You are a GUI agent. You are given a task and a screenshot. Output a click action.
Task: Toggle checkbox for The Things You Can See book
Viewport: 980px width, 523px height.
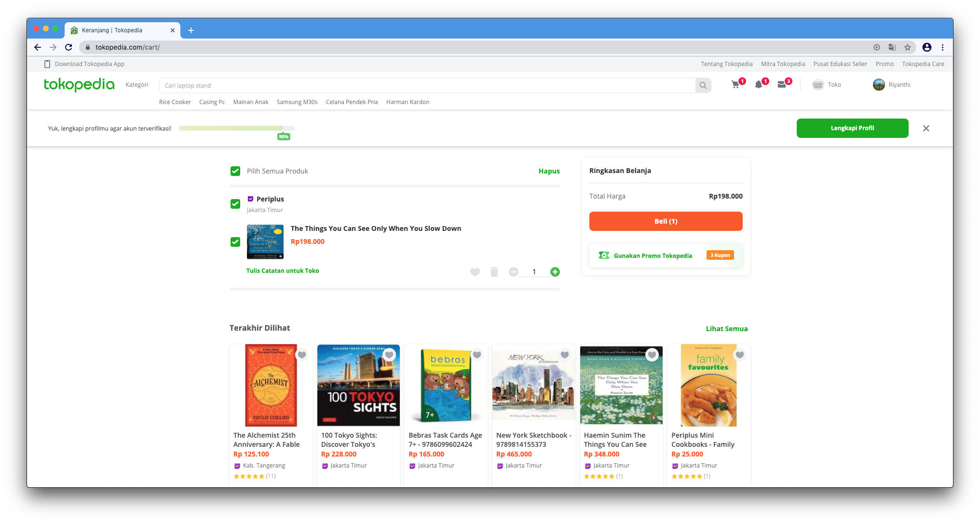coord(235,242)
